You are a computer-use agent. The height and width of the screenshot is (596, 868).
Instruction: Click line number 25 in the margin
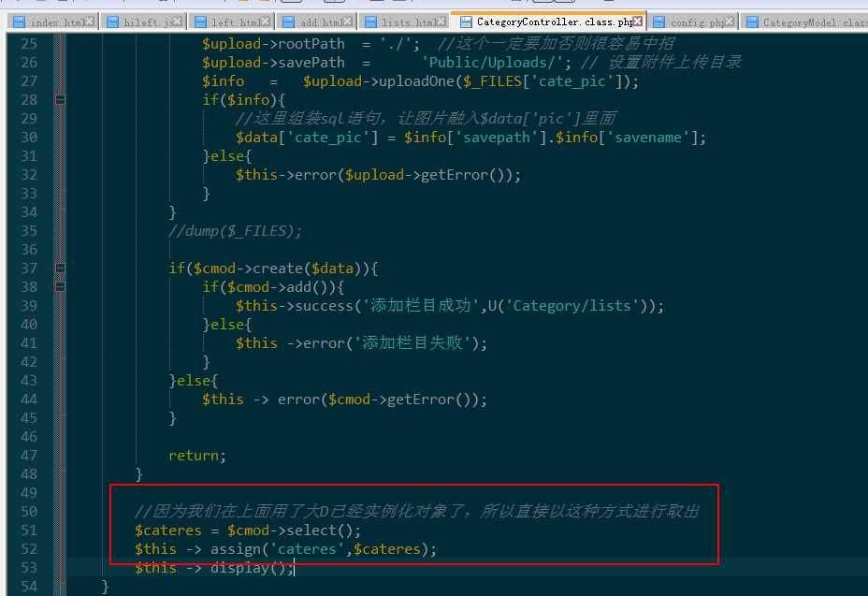point(29,44)
